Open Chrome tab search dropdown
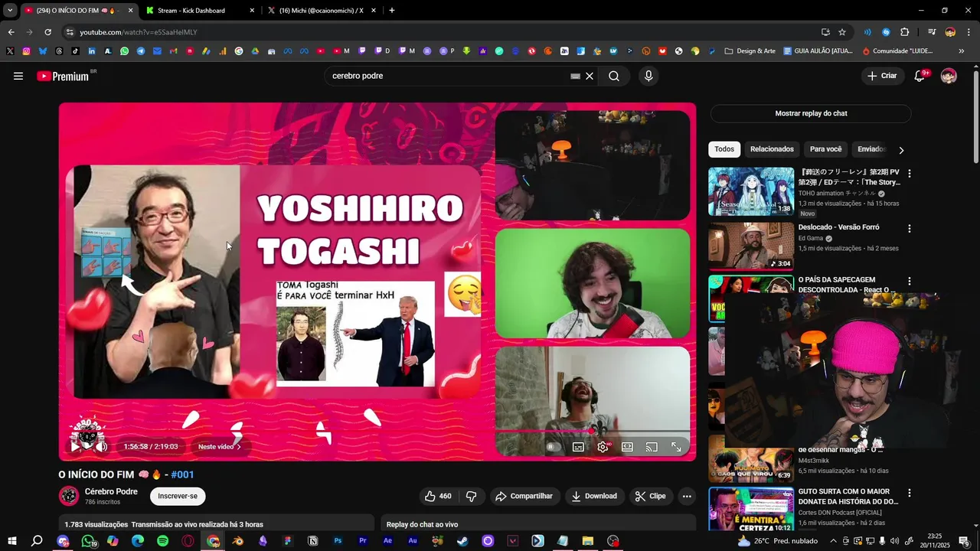980x551 pixels. click(x=10, y=10)
